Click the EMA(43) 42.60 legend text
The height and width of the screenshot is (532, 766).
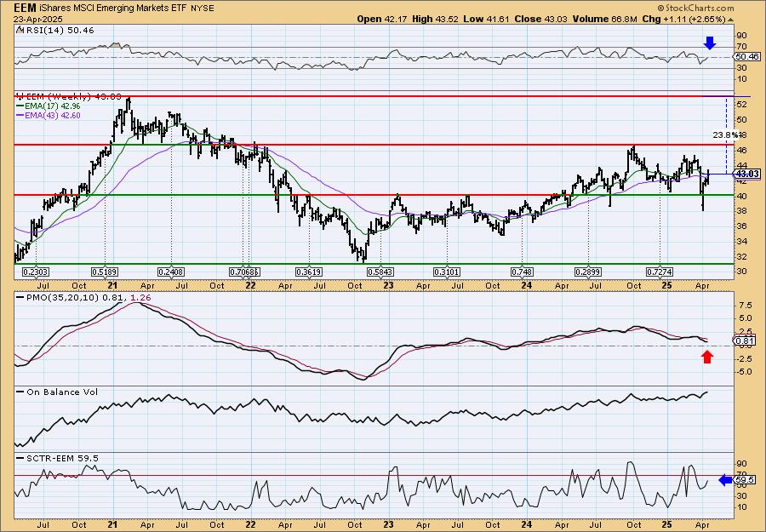[52, 116]
